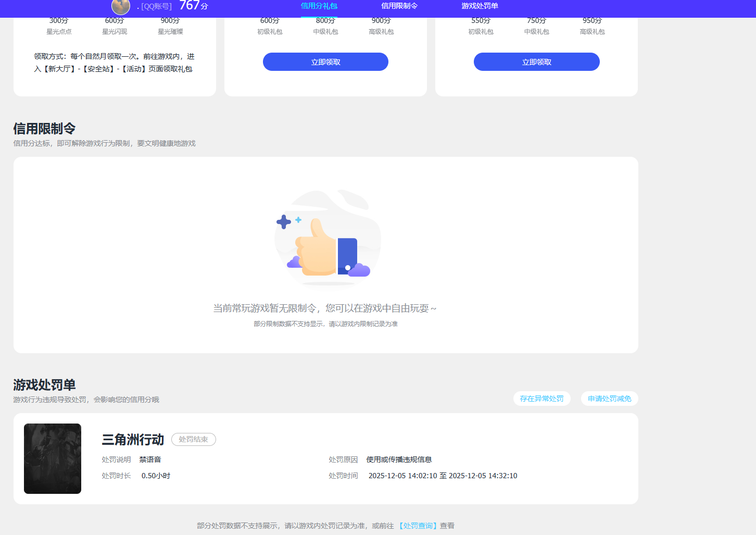Click the 禁语音 punishment description
The width and height of the screenshot is (756, 535).
(x=150, y=459)
